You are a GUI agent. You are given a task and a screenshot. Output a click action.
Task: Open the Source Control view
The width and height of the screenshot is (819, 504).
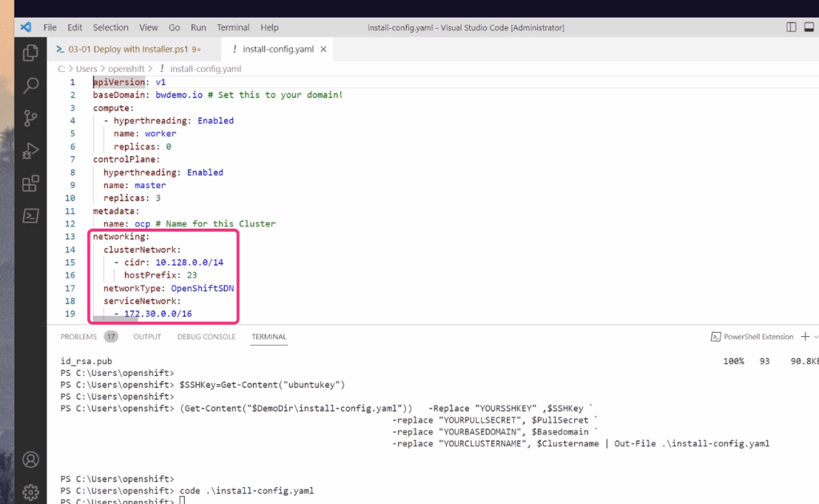coord(30,118)
